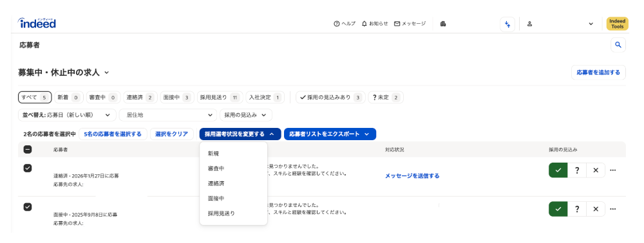Filter by 入社決定 tab

265,98
